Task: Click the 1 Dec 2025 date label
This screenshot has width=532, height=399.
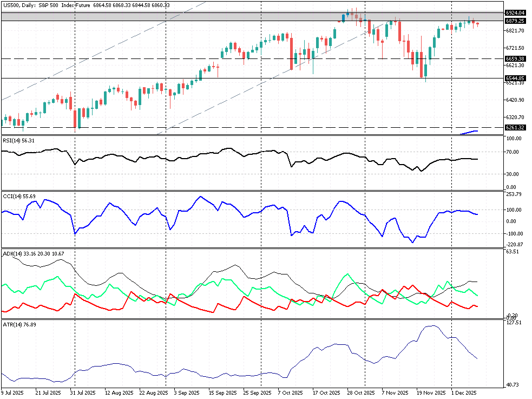Action: pyautogui.click(x=464, y=394)
